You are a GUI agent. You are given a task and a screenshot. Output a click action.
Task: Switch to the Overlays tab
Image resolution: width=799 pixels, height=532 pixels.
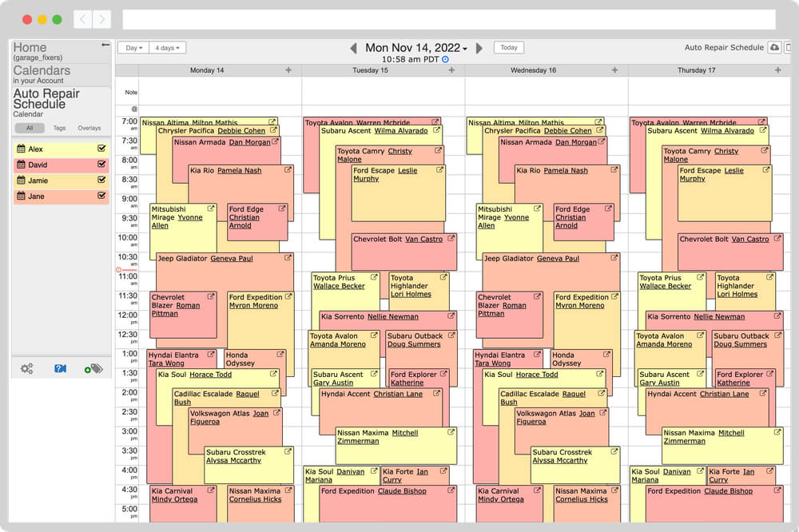(89, 128)
